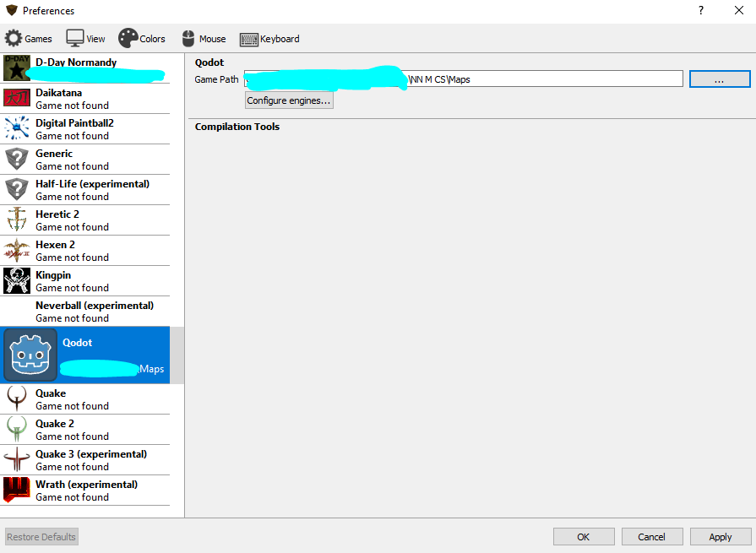
Task: Select Kingpin in the game list
Action: tap(84, 281)
